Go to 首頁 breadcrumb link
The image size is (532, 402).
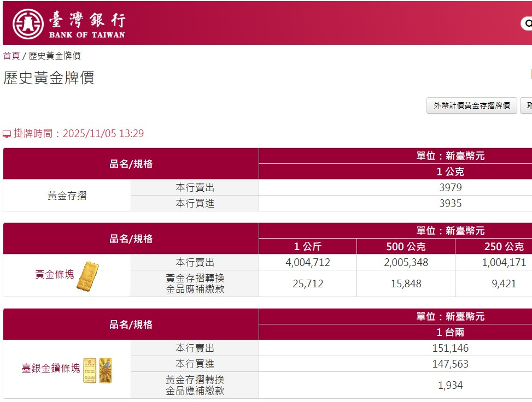[11, 56]
